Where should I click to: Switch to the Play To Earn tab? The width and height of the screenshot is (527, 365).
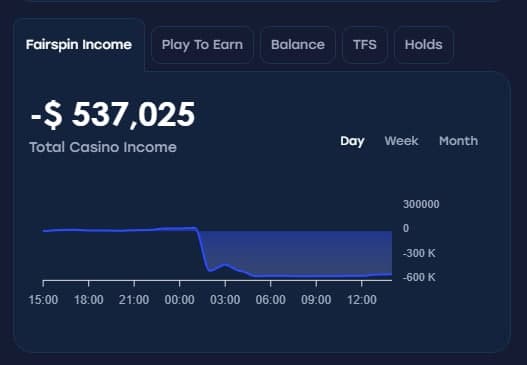[202, 45]
